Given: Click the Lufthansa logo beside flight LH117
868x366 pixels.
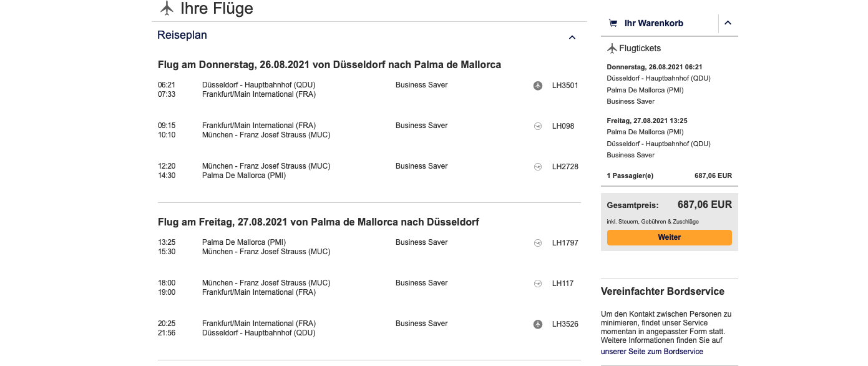Looking at the screenshot, I should (x=538, y=284).
